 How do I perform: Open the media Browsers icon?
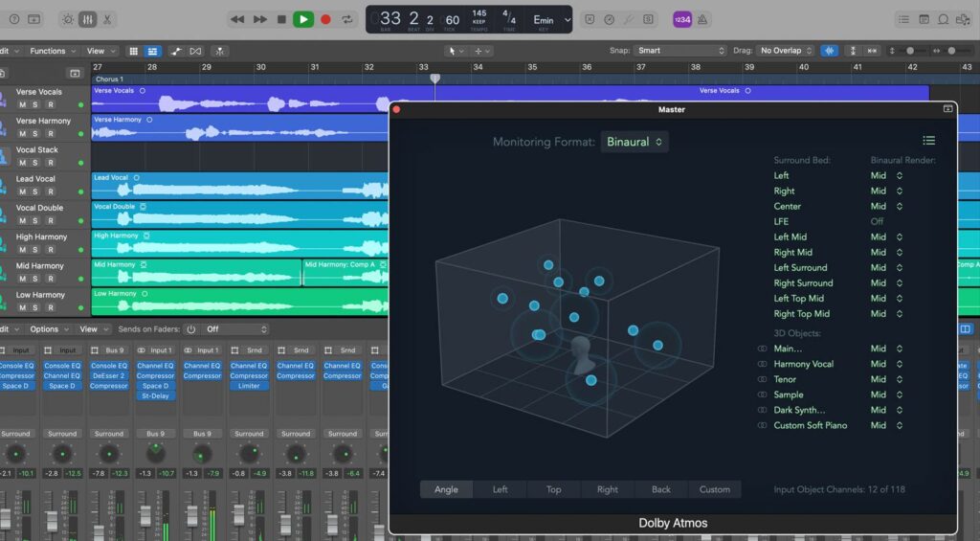coord(963,19)
